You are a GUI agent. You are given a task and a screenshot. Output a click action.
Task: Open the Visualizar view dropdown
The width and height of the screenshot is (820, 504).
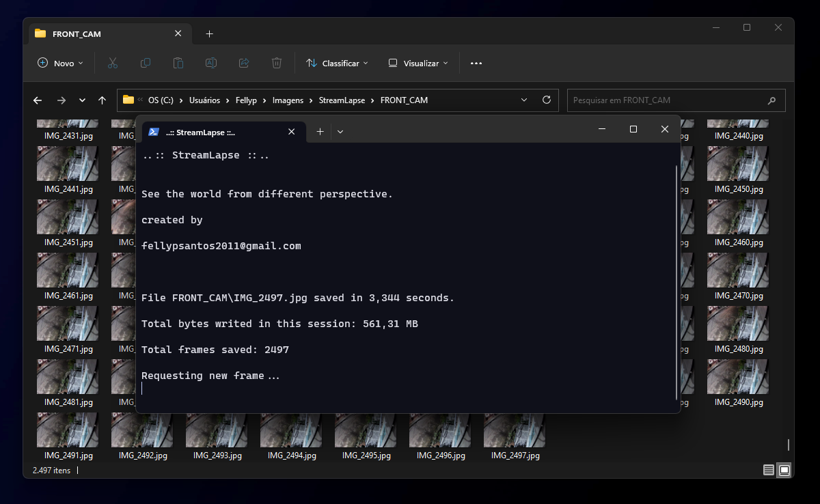click(x=418, y=63)
